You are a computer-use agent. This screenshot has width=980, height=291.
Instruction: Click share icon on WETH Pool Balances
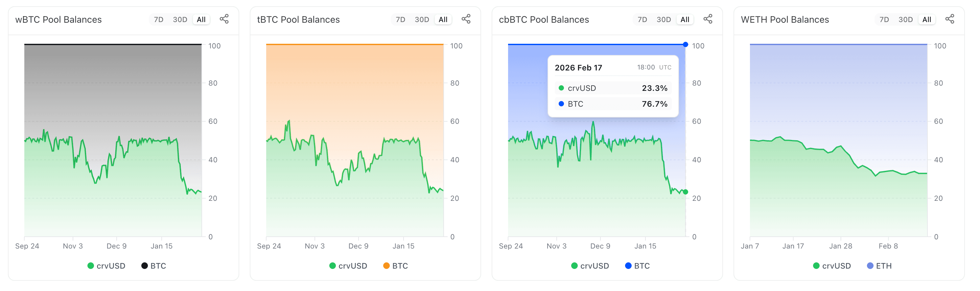tap(949, 19)
